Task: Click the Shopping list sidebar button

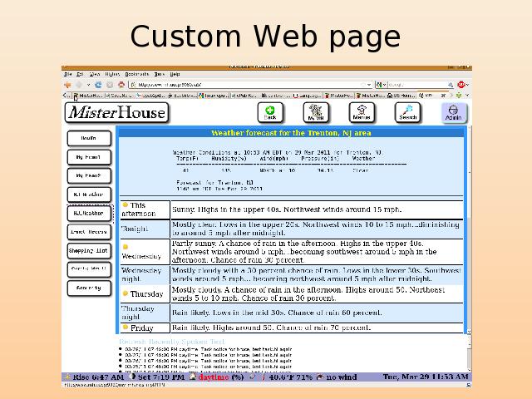Action: coord(88,250)
